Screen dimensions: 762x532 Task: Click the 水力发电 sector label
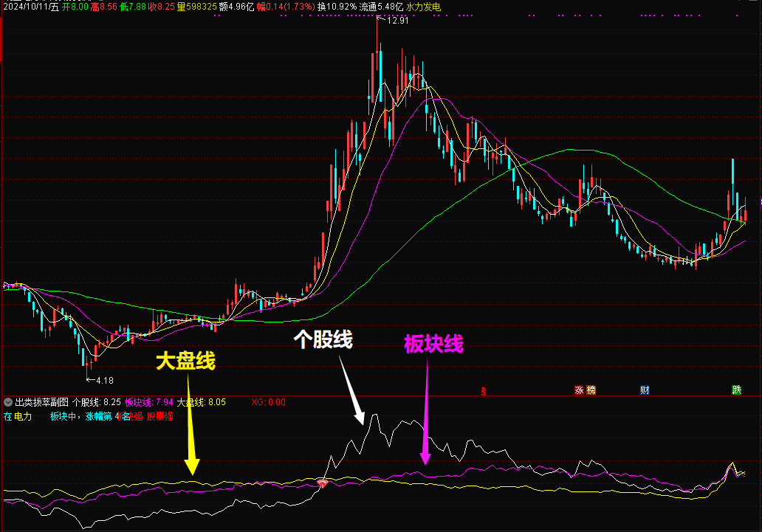[x=423, y=7]
